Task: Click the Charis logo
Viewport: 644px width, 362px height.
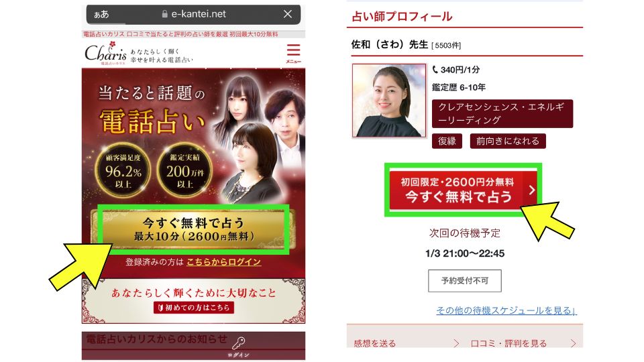Action: point(106,54)
